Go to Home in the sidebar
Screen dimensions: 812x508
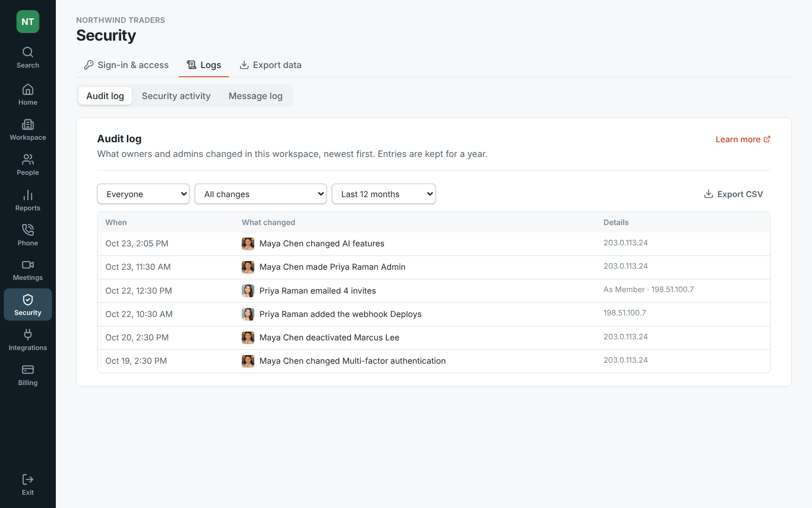click(x=28, y=95)
